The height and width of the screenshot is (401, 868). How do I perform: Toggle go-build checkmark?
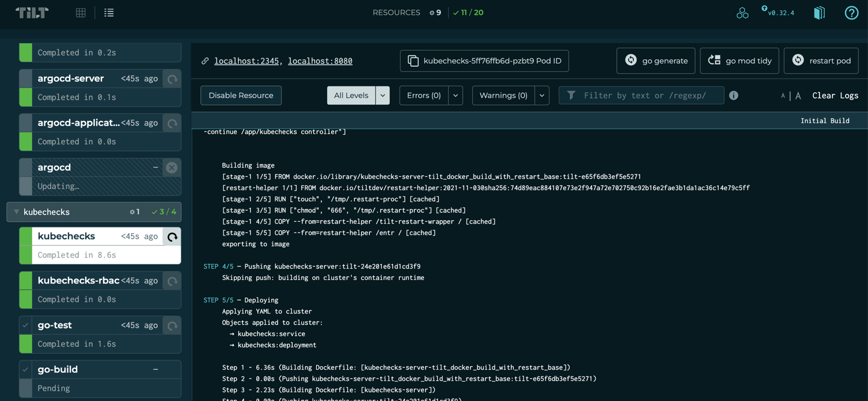[25, 369]
